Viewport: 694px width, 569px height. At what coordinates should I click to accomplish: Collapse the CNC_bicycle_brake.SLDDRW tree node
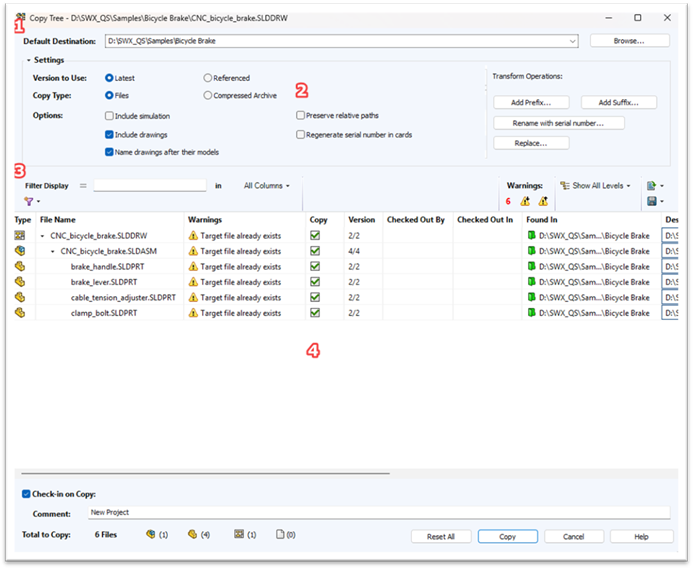pos(42,236)
